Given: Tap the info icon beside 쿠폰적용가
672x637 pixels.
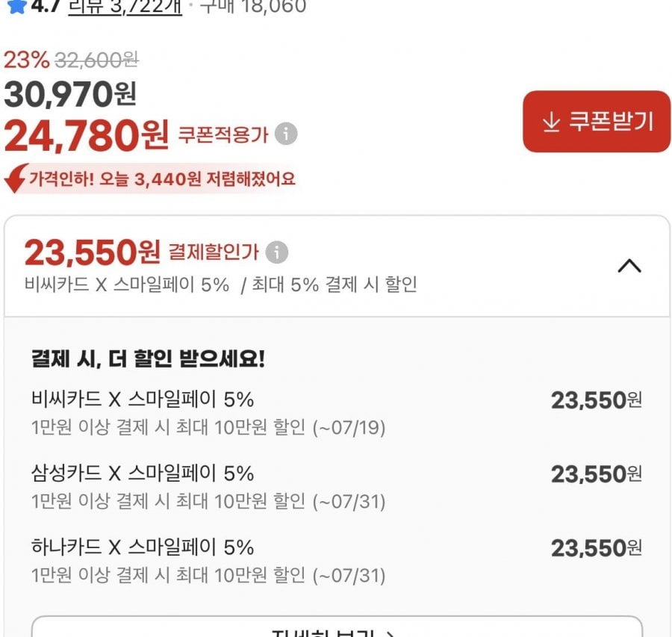Looking at the screenshot, I should click(x=286, y=134).
